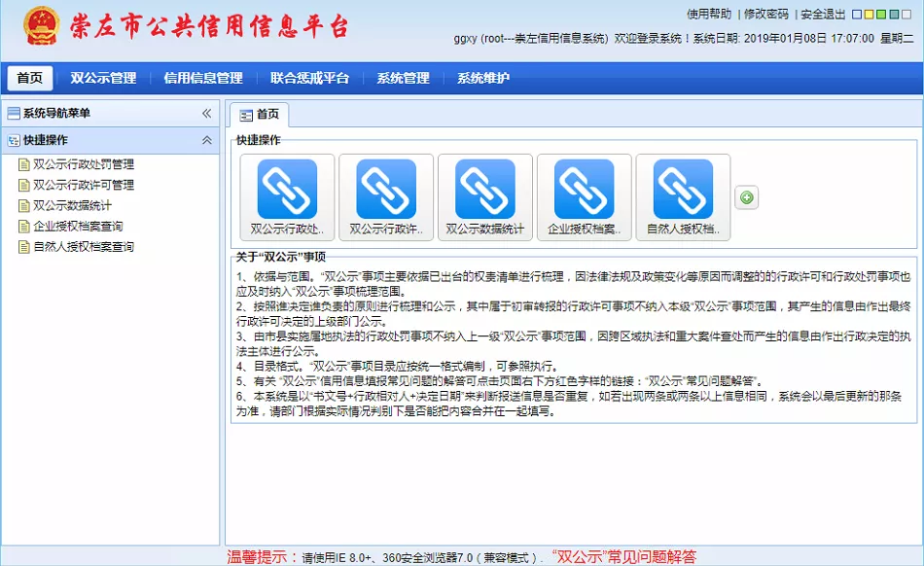Image resolution: width=924 pixels, height=566 pixels.
Task: Choose the blue theme color swatch
Action: pyautogui.click(x=858, y=15)
